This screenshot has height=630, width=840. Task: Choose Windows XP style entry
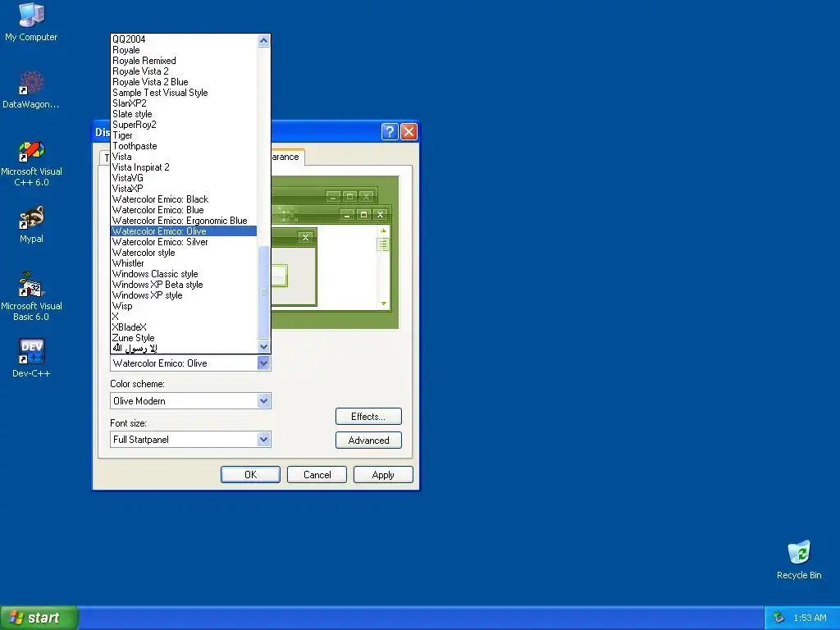click(x=184, y=295)
